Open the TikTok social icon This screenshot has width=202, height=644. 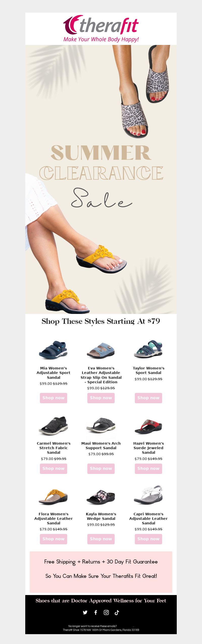coord(117,612)
